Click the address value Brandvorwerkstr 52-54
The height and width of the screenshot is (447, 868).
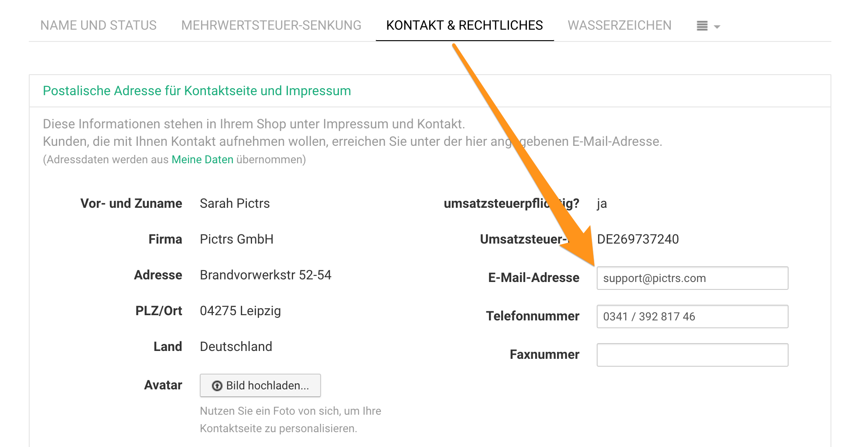tap(265, 275)
